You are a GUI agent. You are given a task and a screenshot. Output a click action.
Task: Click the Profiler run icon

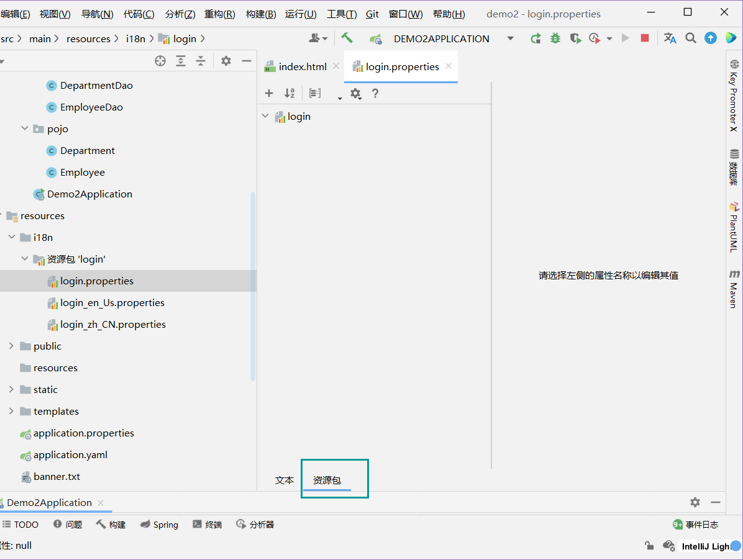595,38
